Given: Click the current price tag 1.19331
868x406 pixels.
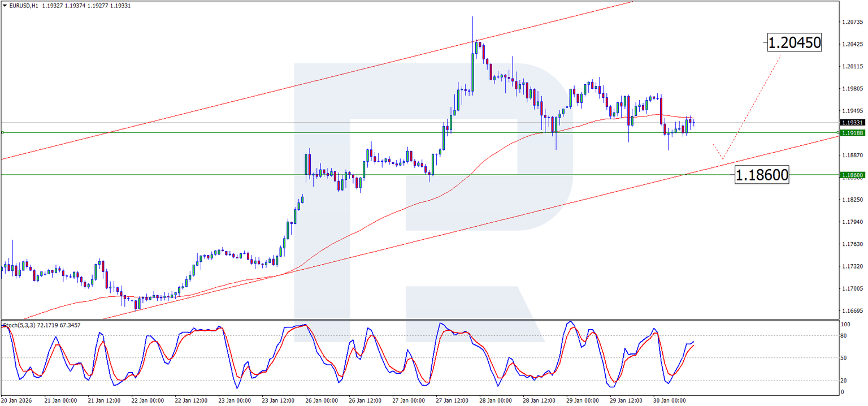Looking at the screenshot, I should [x=852, y=122].
